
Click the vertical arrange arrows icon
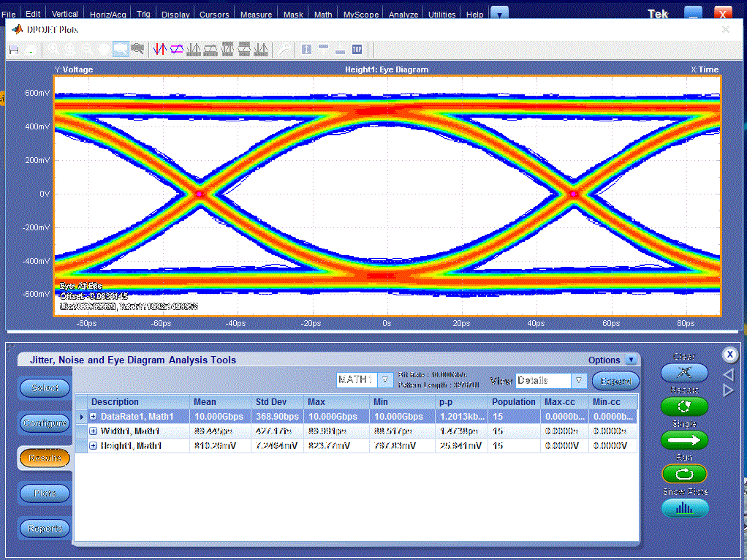[x=306, y=49]
